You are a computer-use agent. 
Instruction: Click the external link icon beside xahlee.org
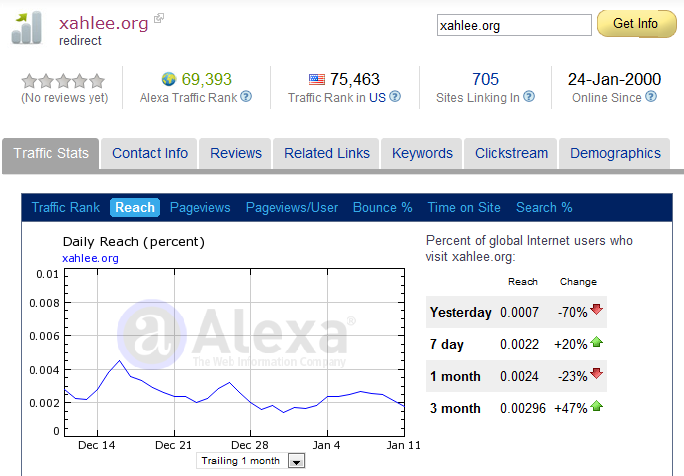(x=159, y=18)
